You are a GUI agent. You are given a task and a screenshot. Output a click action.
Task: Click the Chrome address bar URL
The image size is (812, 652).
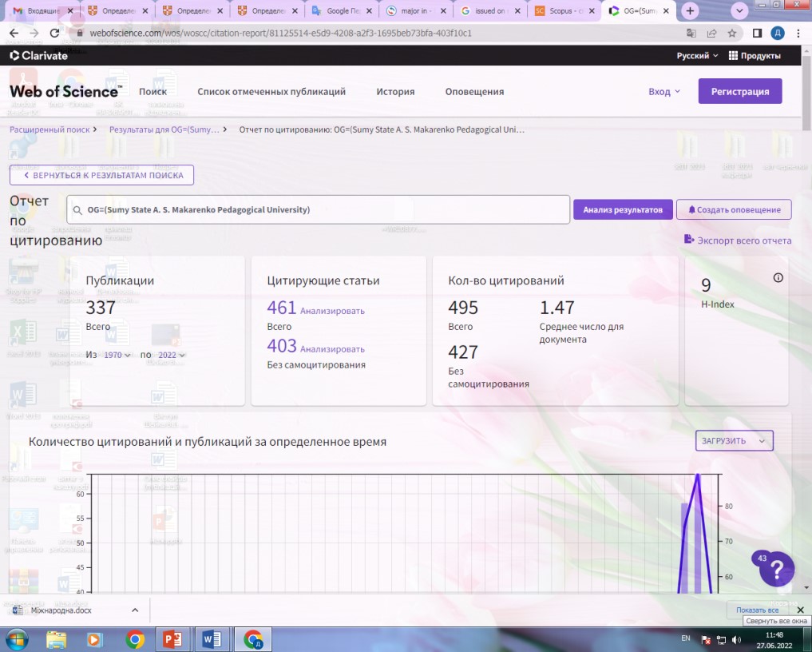(x=281, y=34)
